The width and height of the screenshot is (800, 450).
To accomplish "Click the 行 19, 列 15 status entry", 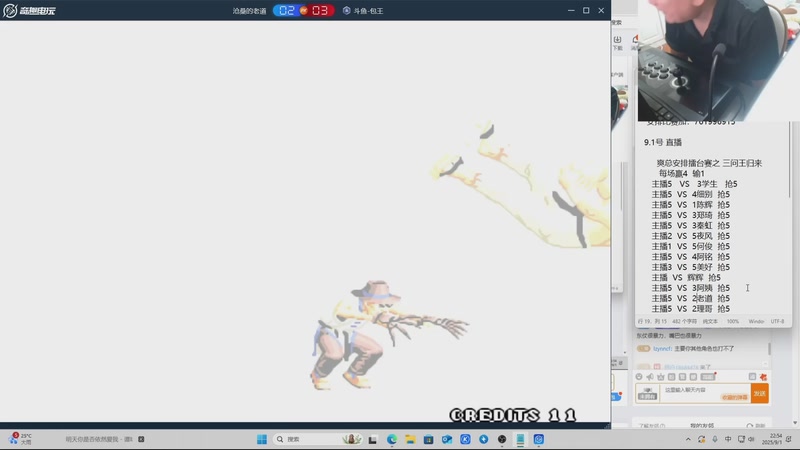I will click(653, 321).
